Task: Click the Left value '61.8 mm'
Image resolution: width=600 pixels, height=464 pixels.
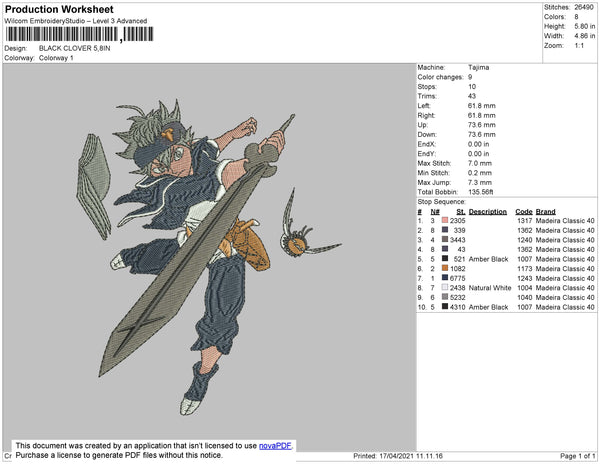Action: tap(481, 106)
